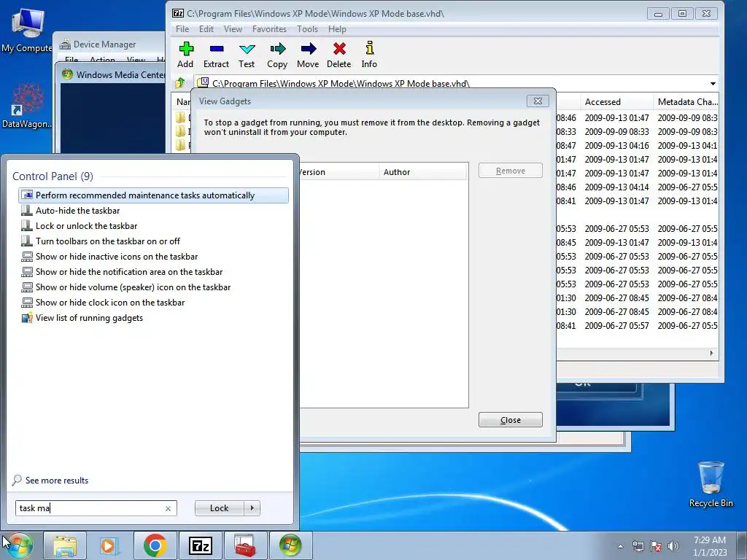Go up one folder in 7-Zip
747x560 pixels.
180,83
